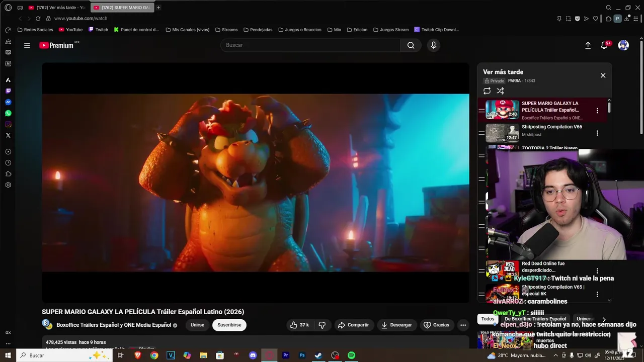644x362 pixels.
Task: Open browser extensions puzzle icon
Action: (608, 19)
